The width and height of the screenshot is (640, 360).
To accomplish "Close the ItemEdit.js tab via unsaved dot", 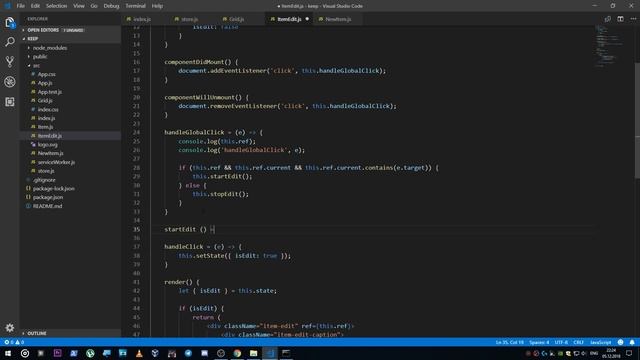I will 307,19.
